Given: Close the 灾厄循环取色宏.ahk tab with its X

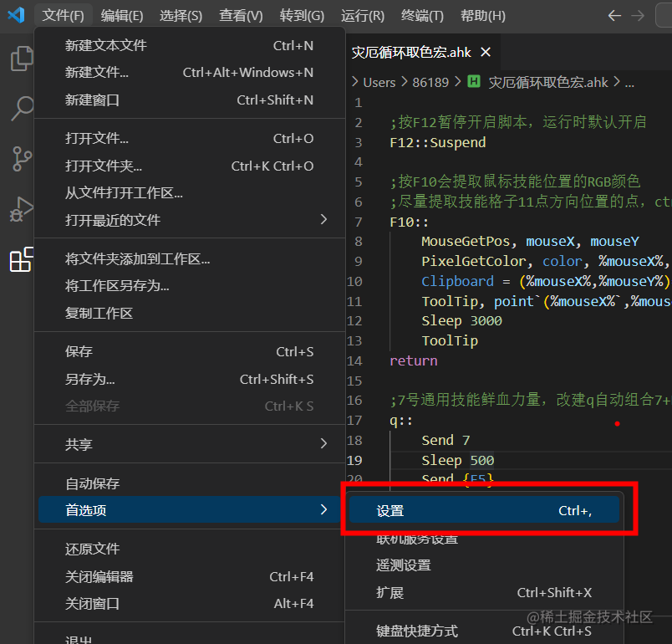Looking at the screenshot, I should pyautogui.click(x=486, y=51).
